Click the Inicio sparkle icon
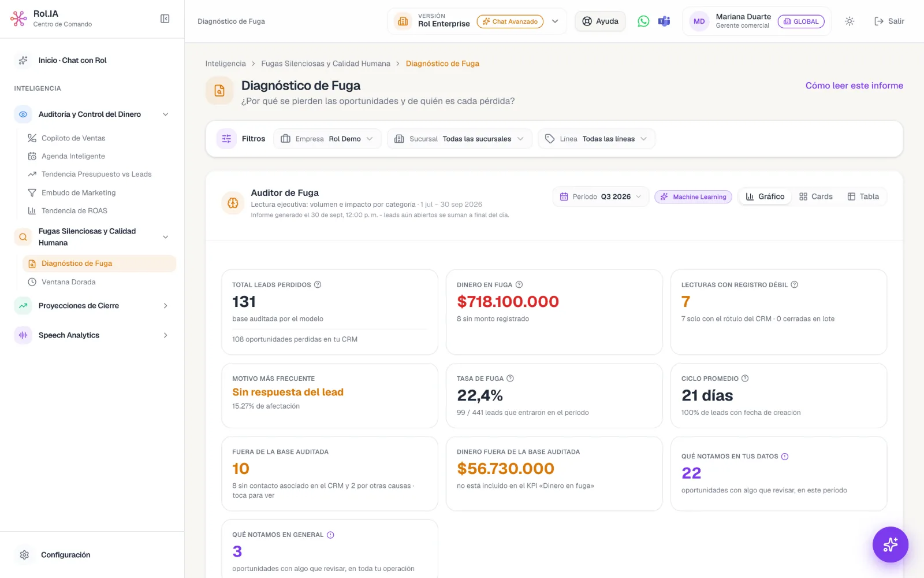Image resolution: width=924 pixels, height=578 pixels. (23, 60)
